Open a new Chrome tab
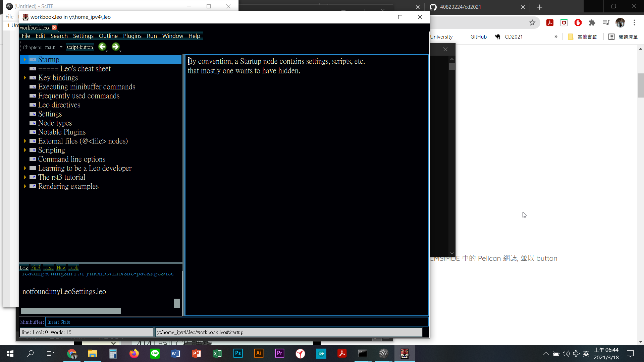Viewport: 644px width, 362px height. (540, 7)
